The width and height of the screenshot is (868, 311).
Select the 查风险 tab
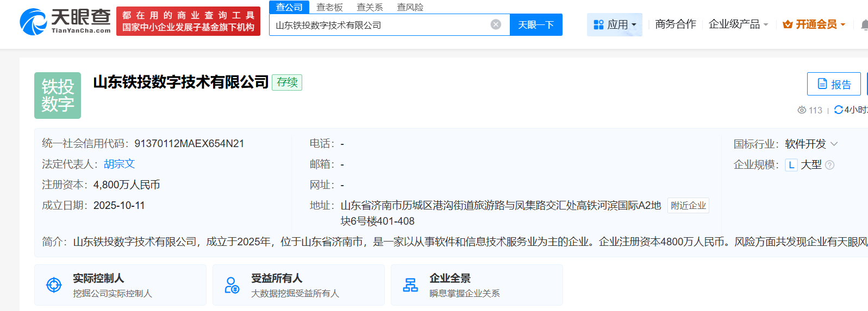pos(410,7)
